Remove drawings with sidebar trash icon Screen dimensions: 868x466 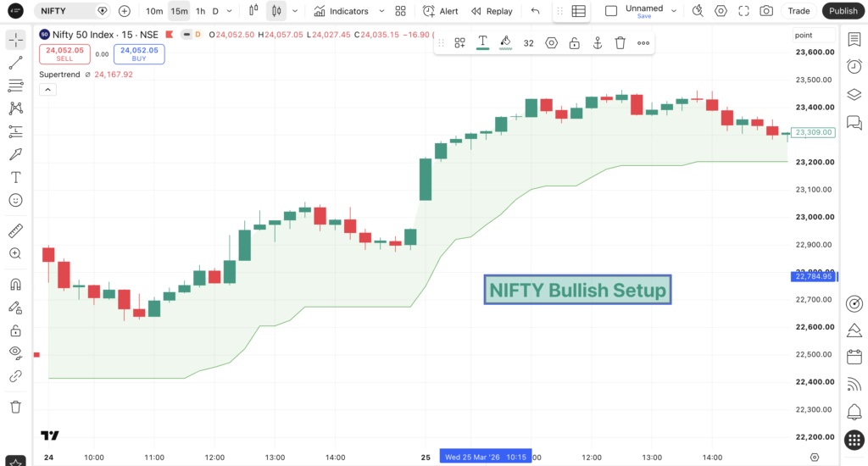coord(15,407)
